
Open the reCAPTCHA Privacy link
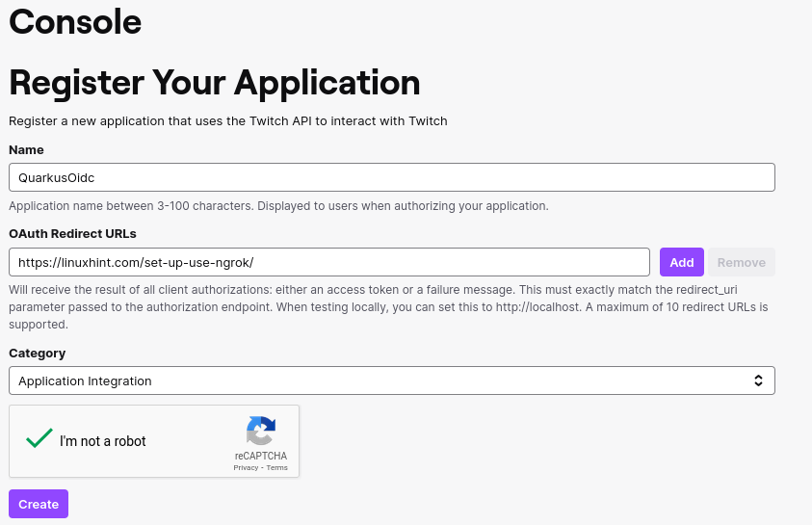click(x=246, y=467)
